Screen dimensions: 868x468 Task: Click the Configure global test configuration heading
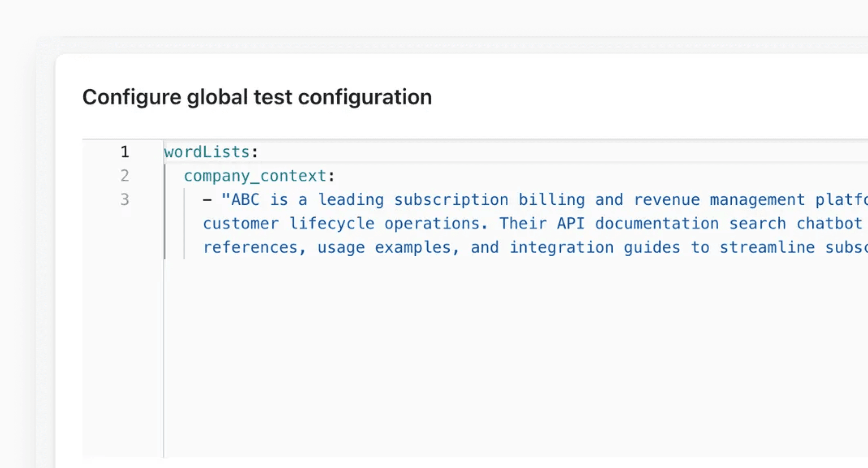tap(258, 96)
